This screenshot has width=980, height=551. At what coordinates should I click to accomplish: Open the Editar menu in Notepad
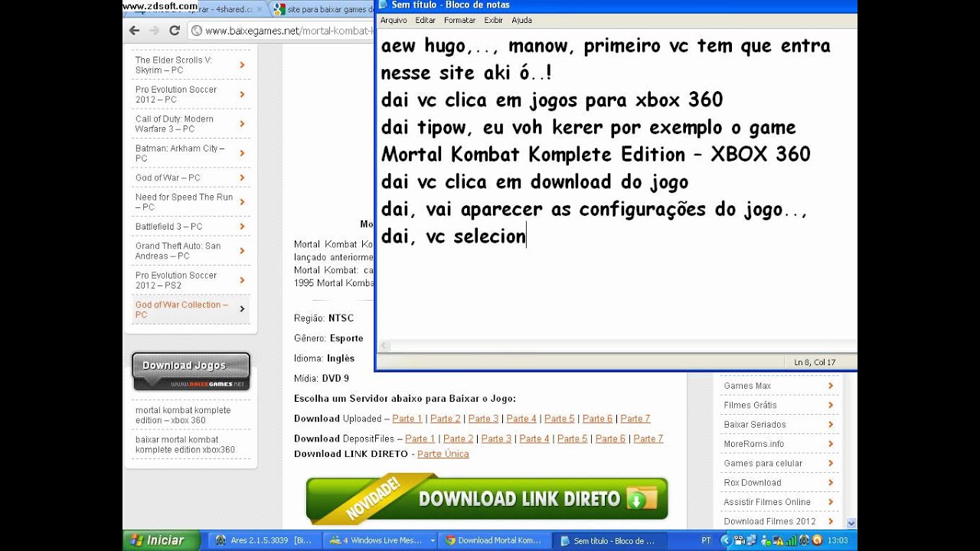pos(425,20)
